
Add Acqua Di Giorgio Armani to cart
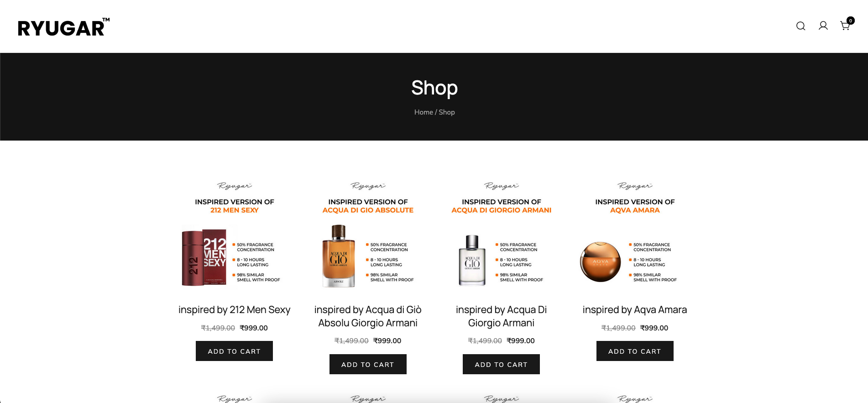pos(501,364)
